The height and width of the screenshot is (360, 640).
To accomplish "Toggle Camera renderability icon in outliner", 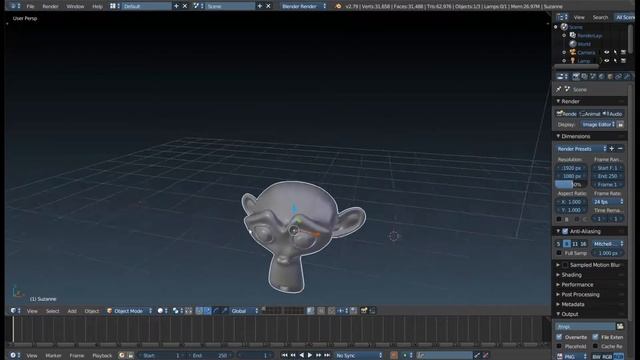I will point(623,52).
